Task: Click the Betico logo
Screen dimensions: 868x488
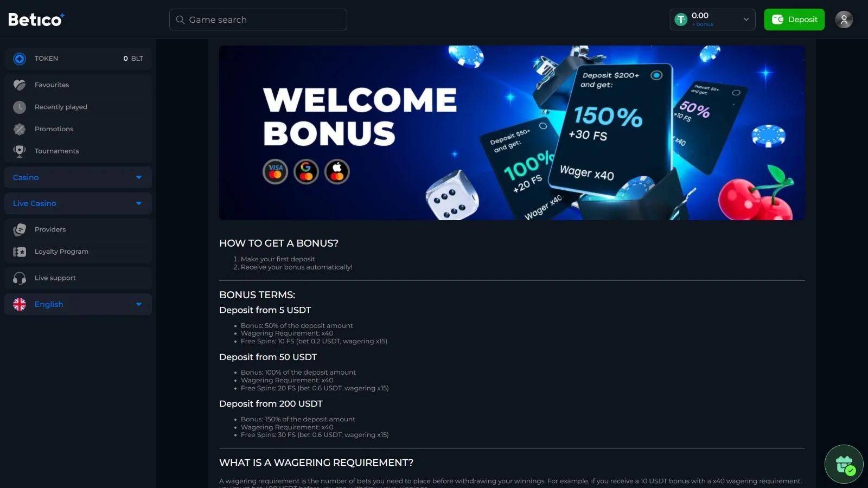Action: pos(36,20)
